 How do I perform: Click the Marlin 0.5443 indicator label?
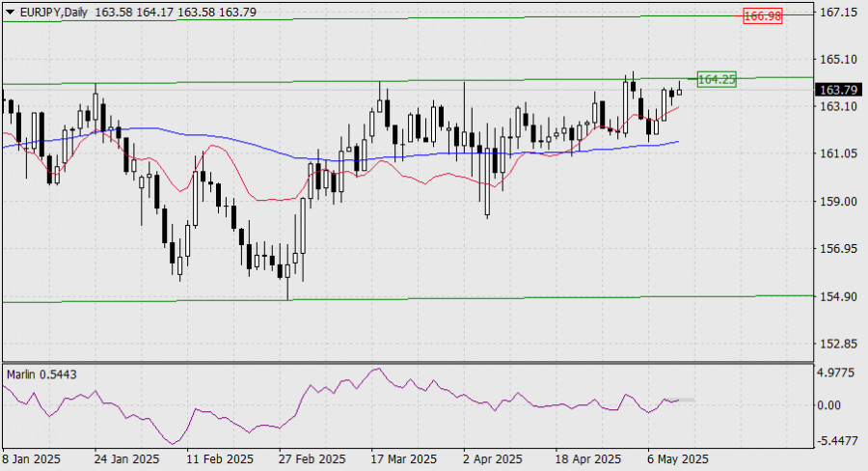click(x=41, y=374)
